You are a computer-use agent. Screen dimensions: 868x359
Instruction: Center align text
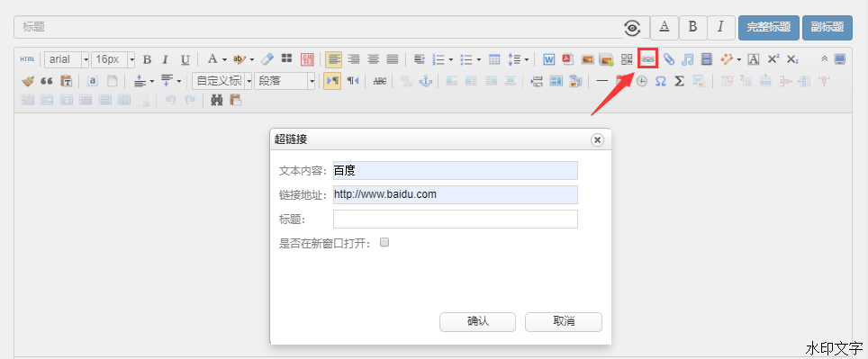pyautogui.click(x=374, y=59)
